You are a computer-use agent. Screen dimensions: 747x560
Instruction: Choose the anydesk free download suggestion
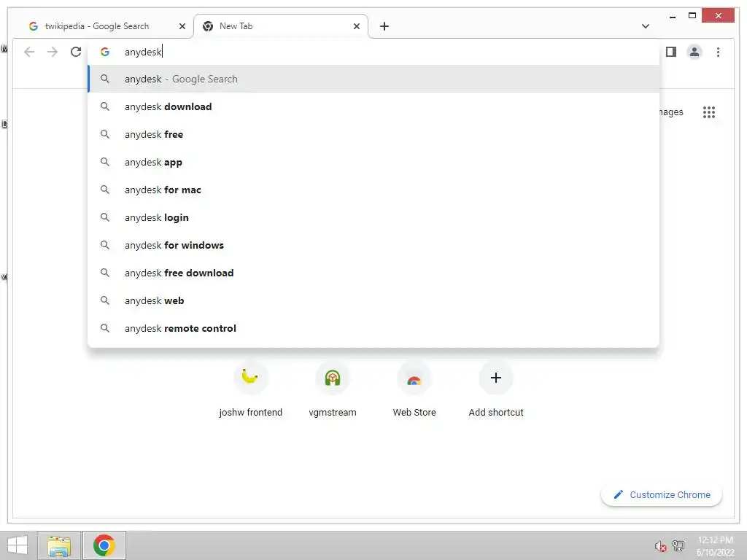click(x=374, y=273)
